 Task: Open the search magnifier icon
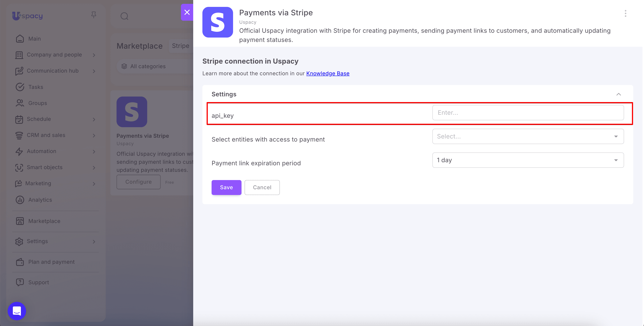(124, 16)
